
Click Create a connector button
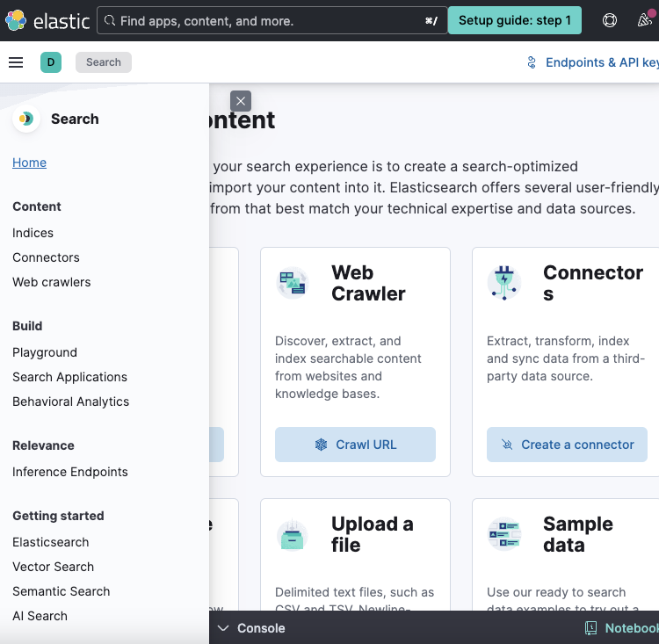click(x=567, y=445)
